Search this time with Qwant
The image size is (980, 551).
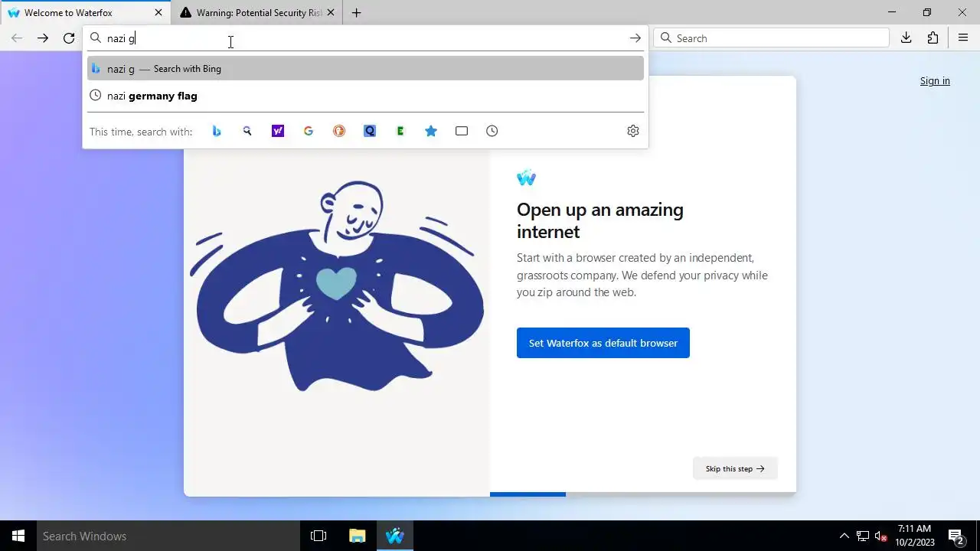[370, 131]
